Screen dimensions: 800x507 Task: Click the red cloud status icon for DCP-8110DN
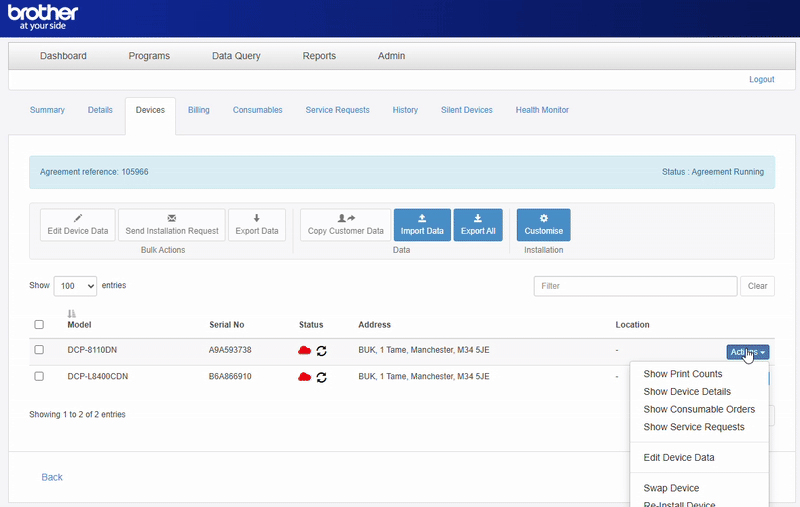point(305,351)
